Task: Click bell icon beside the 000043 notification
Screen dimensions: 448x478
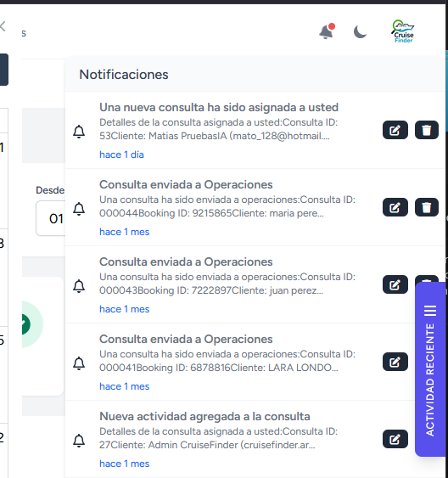Action: point(79,286)
